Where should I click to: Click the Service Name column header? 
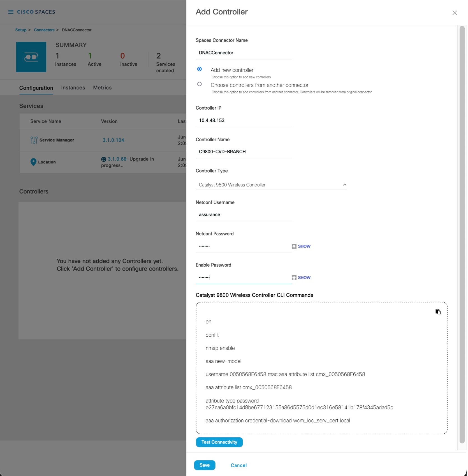point(46,121)
